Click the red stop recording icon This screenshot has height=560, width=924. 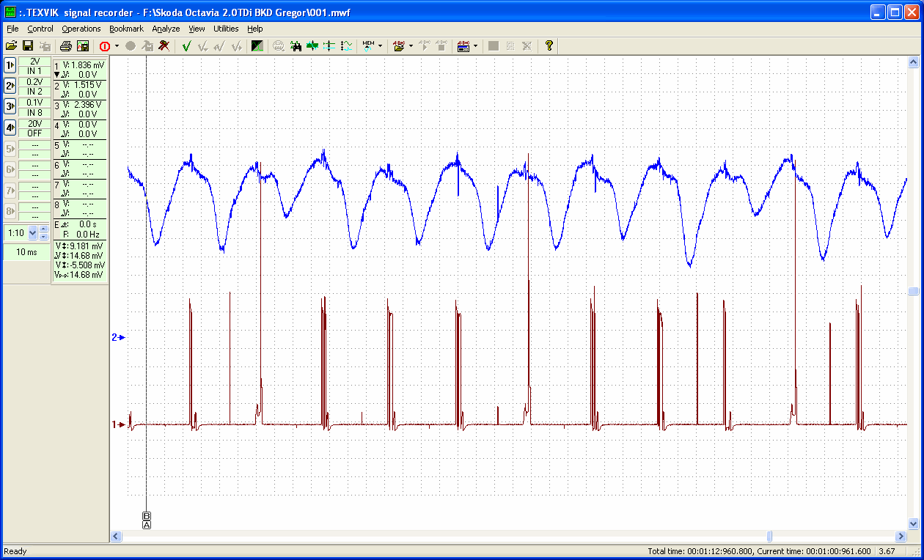(x=105, y=46)
